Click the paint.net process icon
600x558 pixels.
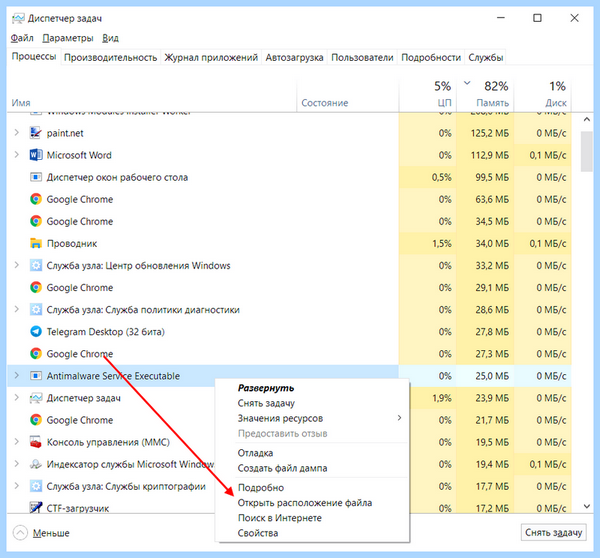(36, 133)
